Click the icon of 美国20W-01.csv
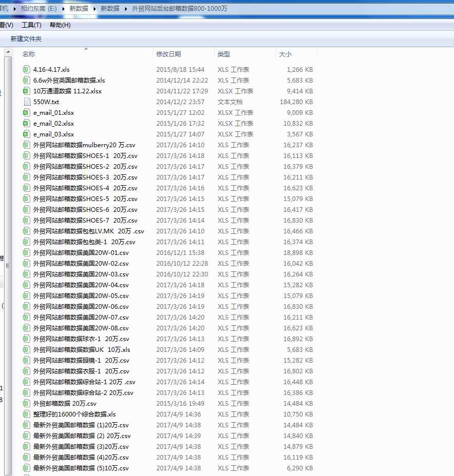Screen dimensions: 454x476 pos(26,252)
